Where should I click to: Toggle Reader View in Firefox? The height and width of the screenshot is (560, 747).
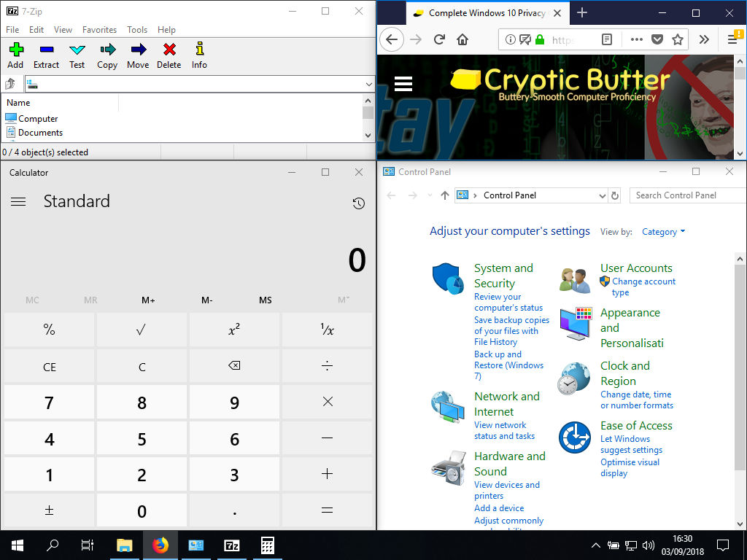click(x=606, y=39)
